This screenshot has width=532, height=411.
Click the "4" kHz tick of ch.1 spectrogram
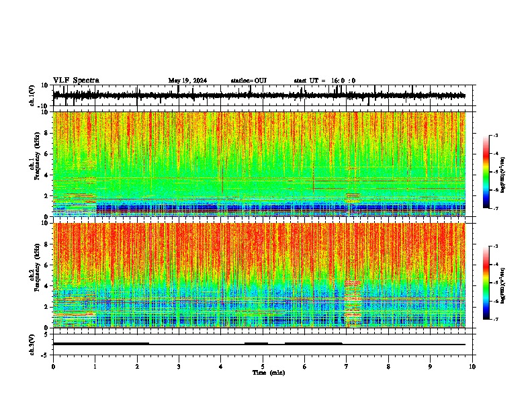47,175
